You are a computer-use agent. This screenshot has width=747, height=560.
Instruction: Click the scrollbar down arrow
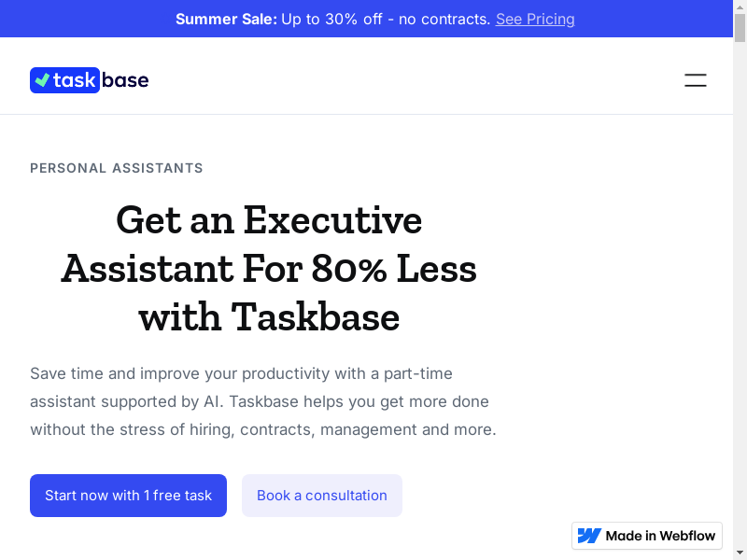coord(740,553)
